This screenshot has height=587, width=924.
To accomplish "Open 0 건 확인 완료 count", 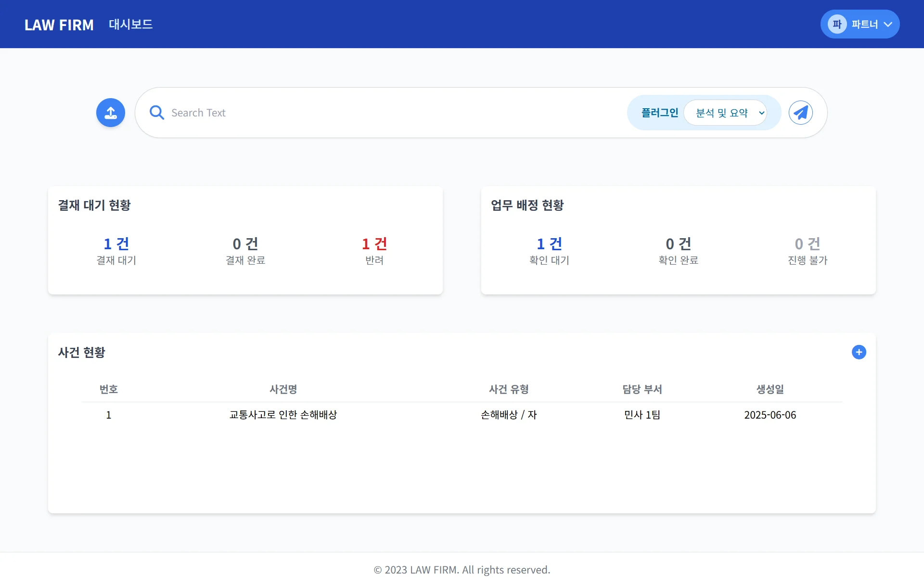I will [x=679, y=251].
